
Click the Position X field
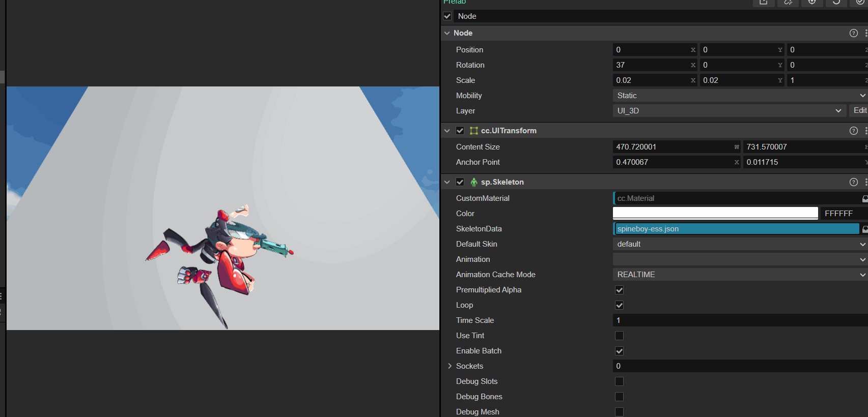point(655,50)
